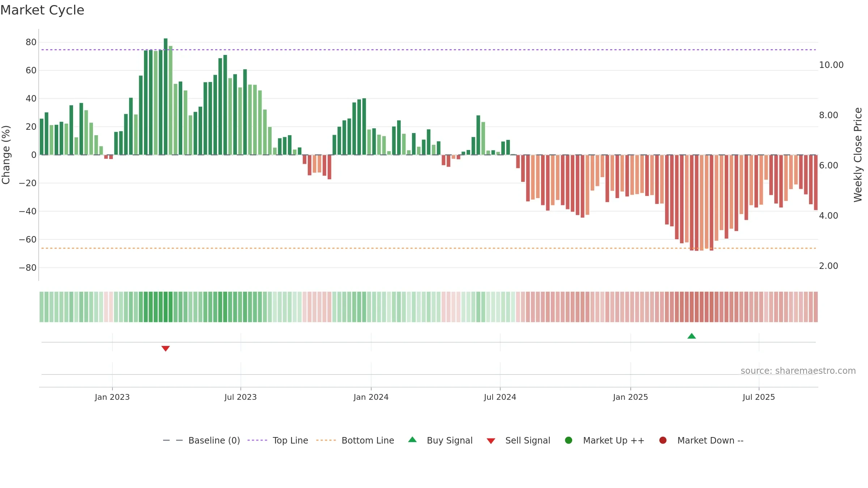
Task: Click the green triangle icon in legend
Action: (412, 440)
